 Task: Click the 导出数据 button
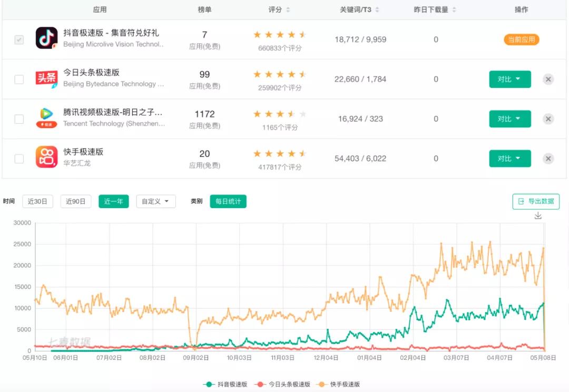point(536,201)
